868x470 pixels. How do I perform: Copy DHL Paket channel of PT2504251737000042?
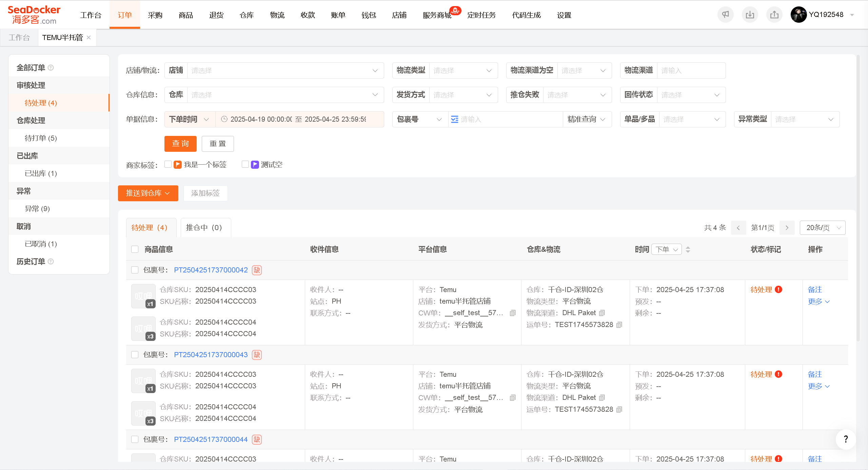(x=602, y=313)
